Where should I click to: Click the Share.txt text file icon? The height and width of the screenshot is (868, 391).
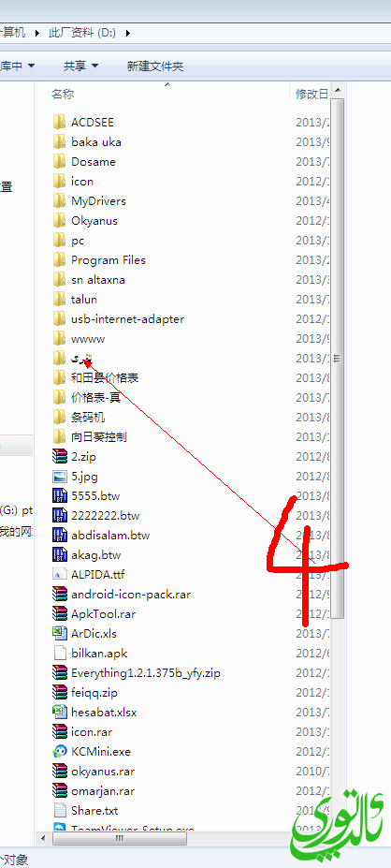pos(59,811)
